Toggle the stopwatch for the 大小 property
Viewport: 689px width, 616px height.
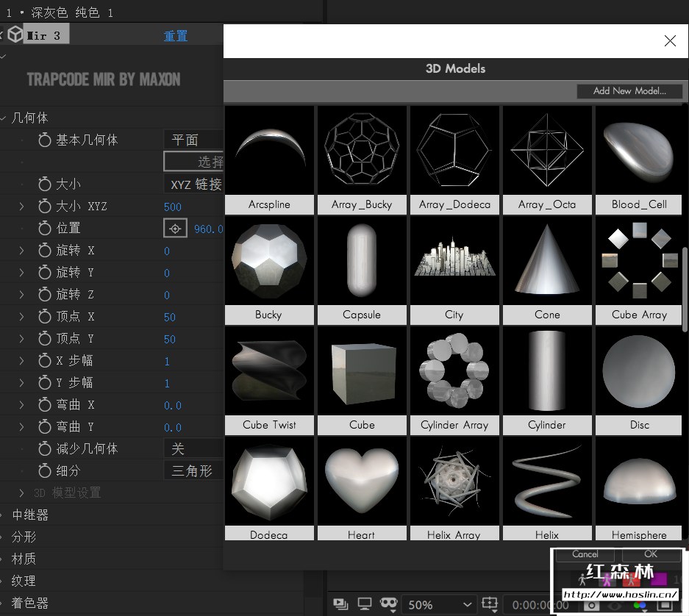tap(46, 184)
